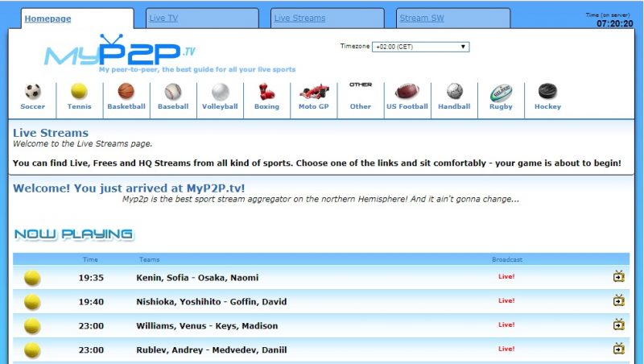The width and height of the screenshot is (644, 364).
Task: Select the Boxing gloves icon
Action: (266, 92)
